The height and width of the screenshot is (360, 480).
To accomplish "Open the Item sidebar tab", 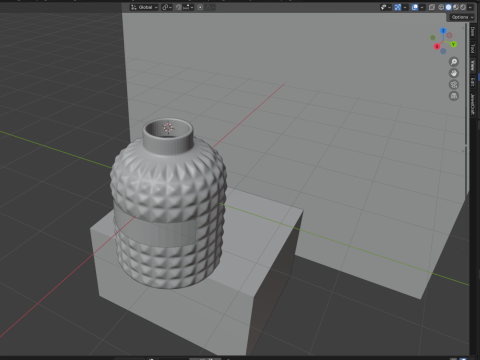I will 472,32.
